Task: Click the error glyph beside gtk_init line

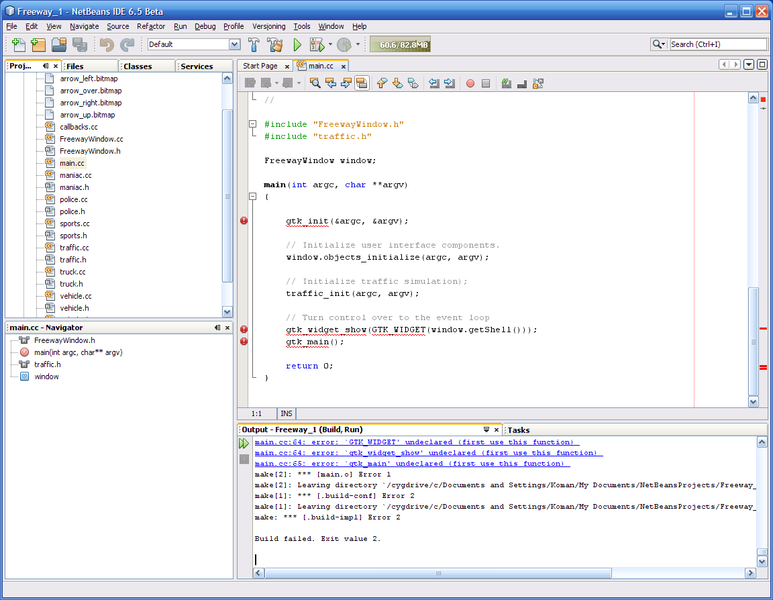Action: [244, 220]
